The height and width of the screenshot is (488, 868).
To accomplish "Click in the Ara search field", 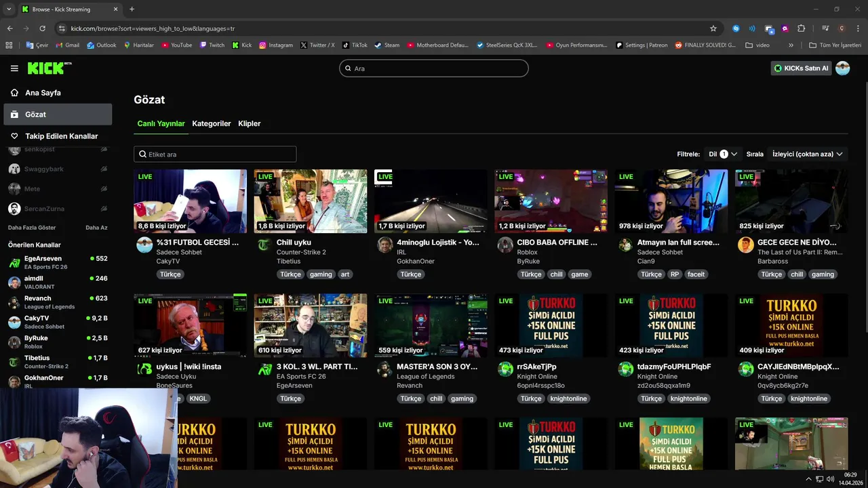I will [434, 68].
